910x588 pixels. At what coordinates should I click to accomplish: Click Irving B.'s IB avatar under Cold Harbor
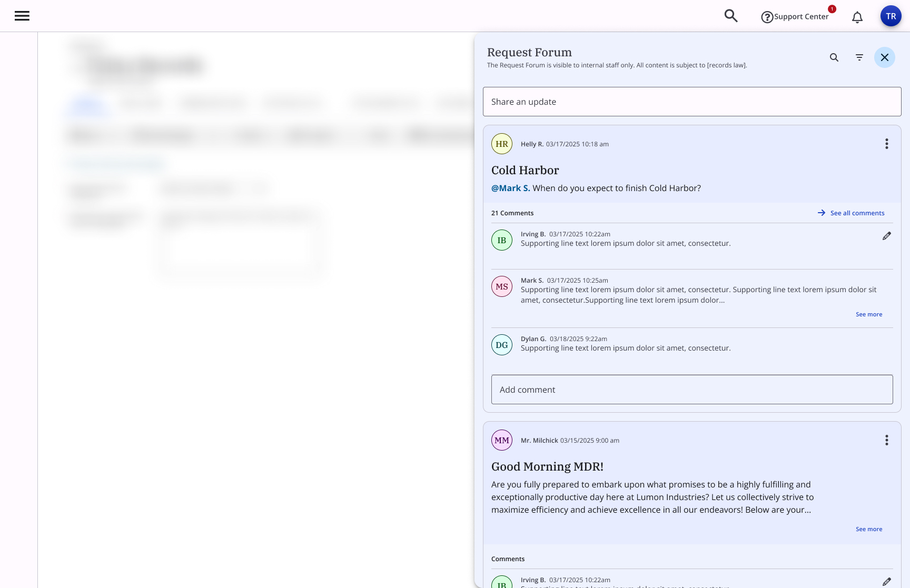click(x=502, y=240)
